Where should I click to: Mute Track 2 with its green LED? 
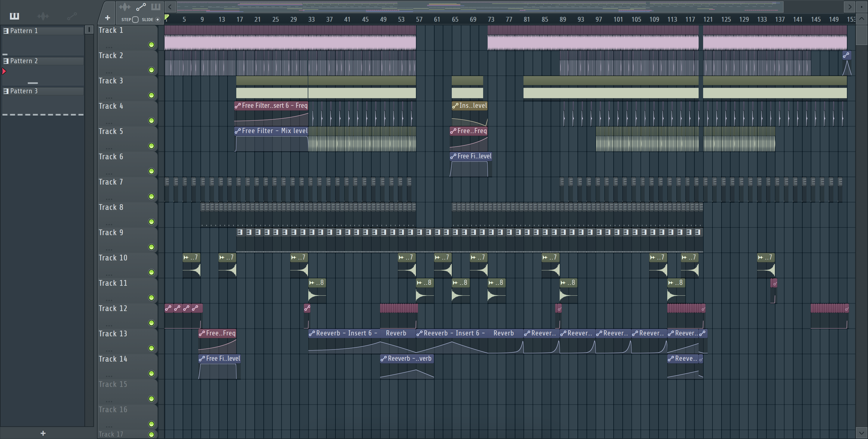click(151, 70)
